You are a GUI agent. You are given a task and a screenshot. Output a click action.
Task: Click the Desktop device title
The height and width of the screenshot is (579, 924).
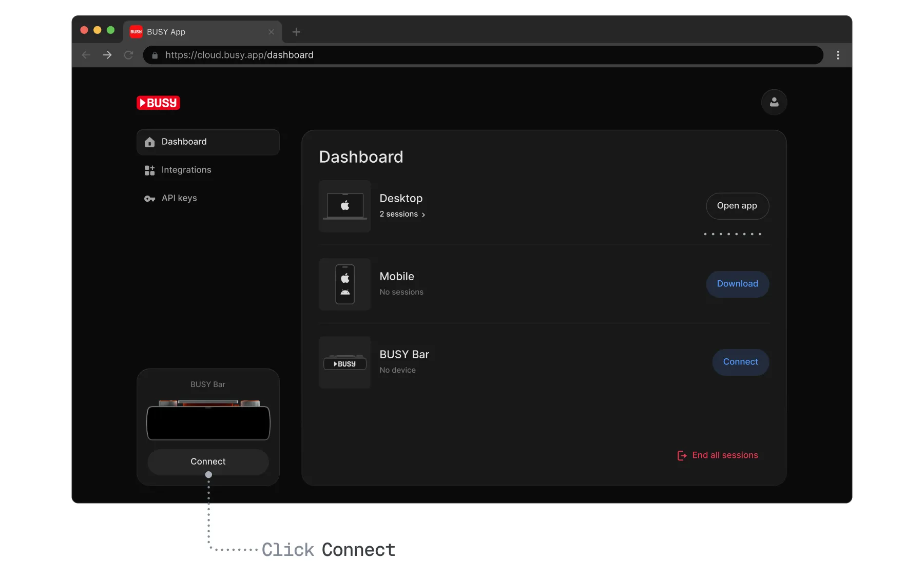click(401, 199)
